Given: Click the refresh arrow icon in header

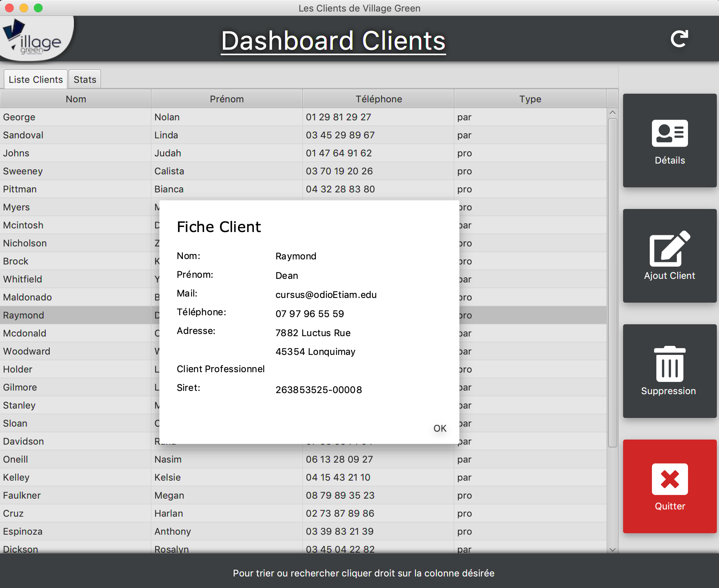Looking at the screenshot, I should (679, 39).
